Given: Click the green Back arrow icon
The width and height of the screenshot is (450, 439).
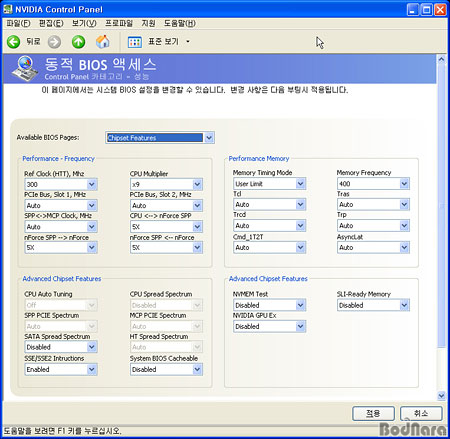Looking at the screenshot, I should click(14, 42).
